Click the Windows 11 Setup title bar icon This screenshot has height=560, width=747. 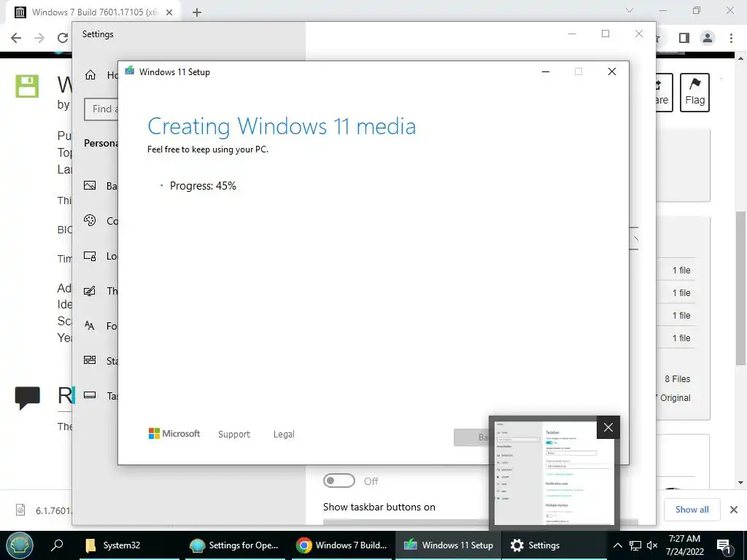(129, 71)
